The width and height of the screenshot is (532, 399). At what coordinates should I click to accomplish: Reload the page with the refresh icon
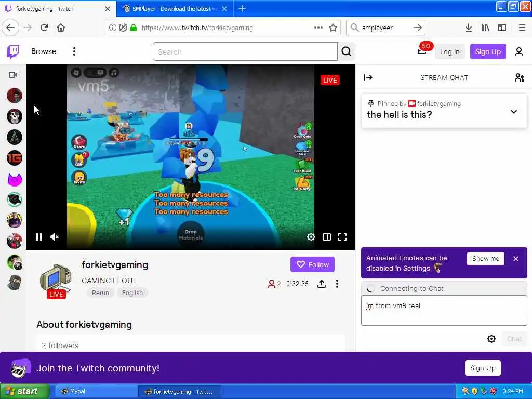point(45,28)
